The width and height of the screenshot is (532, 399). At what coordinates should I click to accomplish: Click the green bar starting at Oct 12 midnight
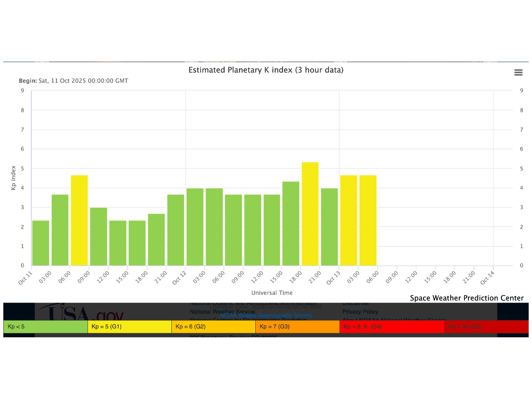(195, 227)
